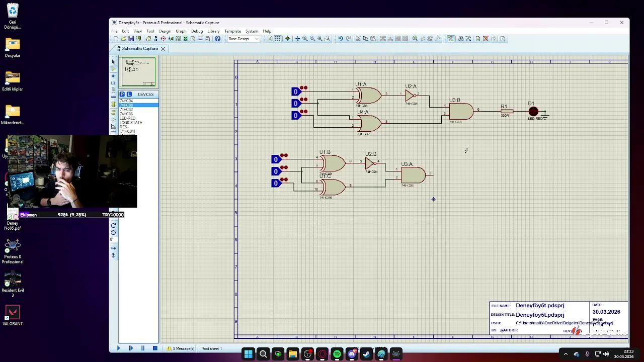
Task: Click the overview thumbnail of the schematic
Action: 138,72
